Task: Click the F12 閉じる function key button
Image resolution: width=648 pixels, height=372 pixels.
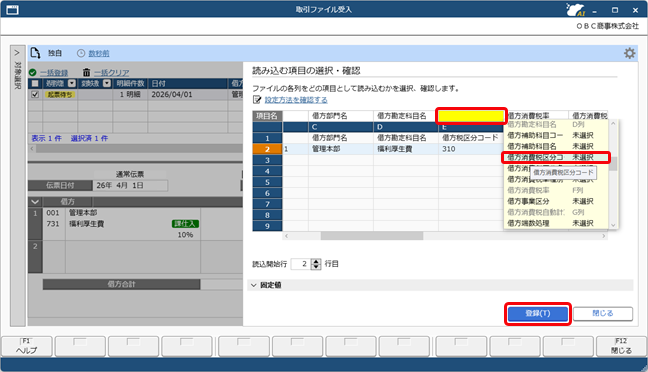Action: click(621, 346)
